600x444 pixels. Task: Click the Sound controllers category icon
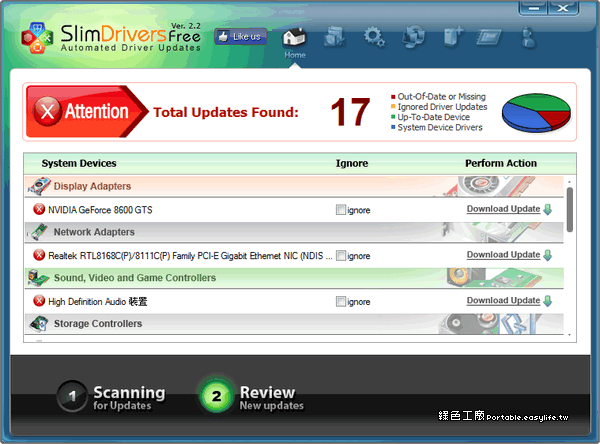38,278
